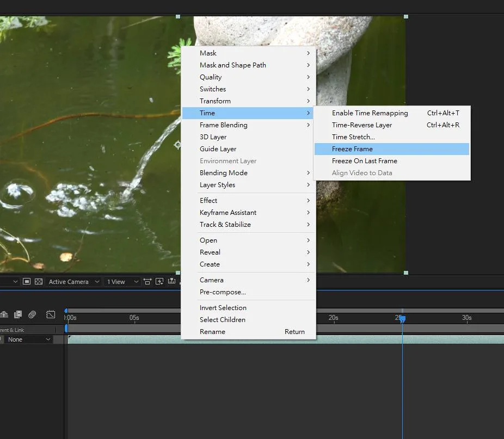This screenshot has width=504, height=439.
Task: Open the Quality submenu
Action: pos(249,77)
